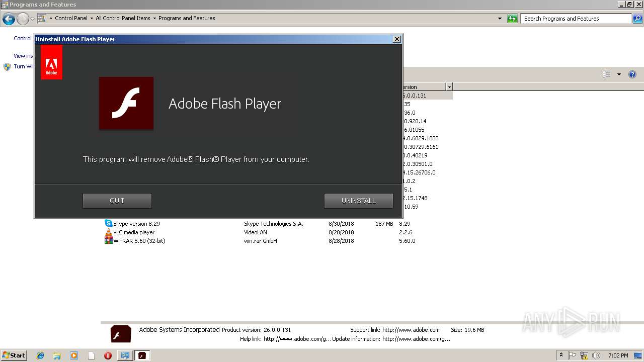The image size is (644, 362).
Task: Click publisher Skype Technologies S.A.
Action: click(x=274, y=224)
